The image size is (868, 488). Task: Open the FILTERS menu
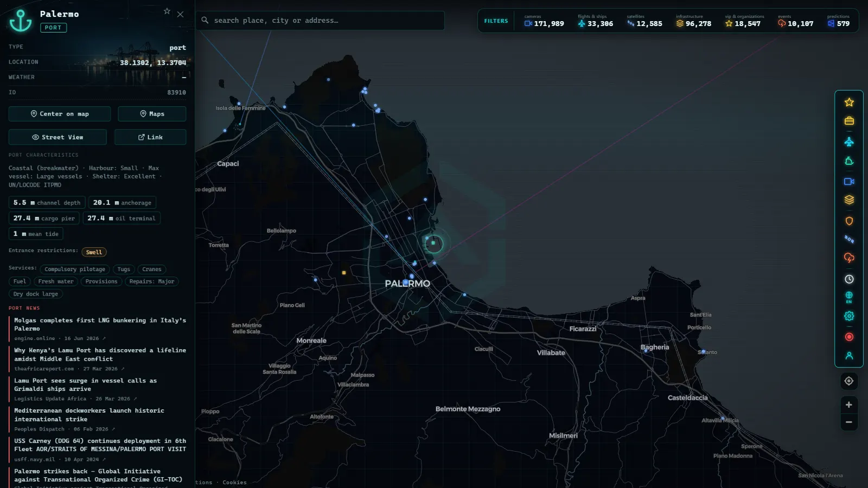[x=496, y=21]
